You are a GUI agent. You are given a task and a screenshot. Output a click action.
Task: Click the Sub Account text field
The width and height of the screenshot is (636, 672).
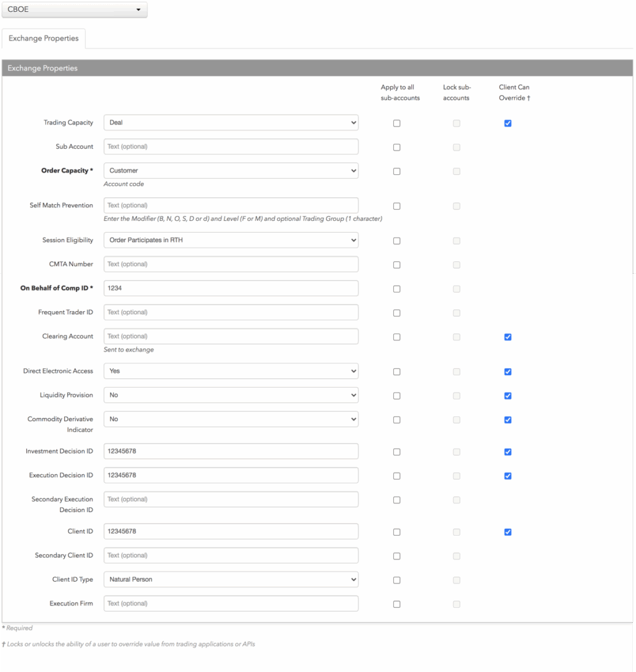[231, 147]
